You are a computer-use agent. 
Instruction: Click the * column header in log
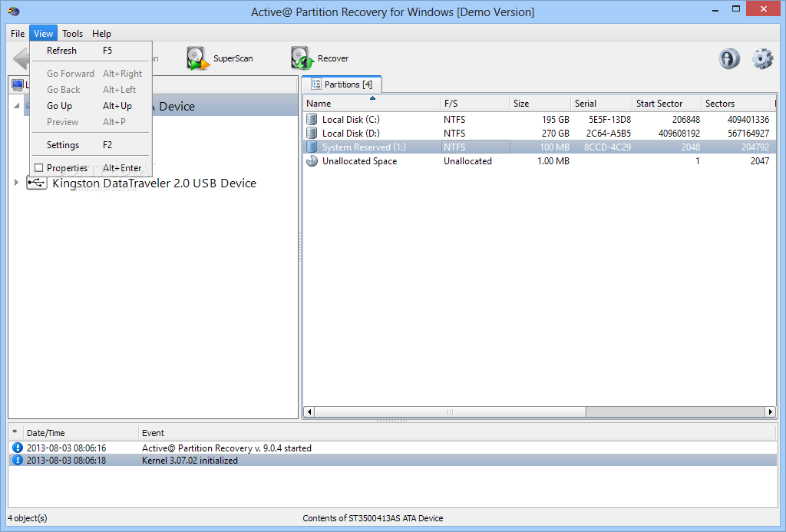15,433
